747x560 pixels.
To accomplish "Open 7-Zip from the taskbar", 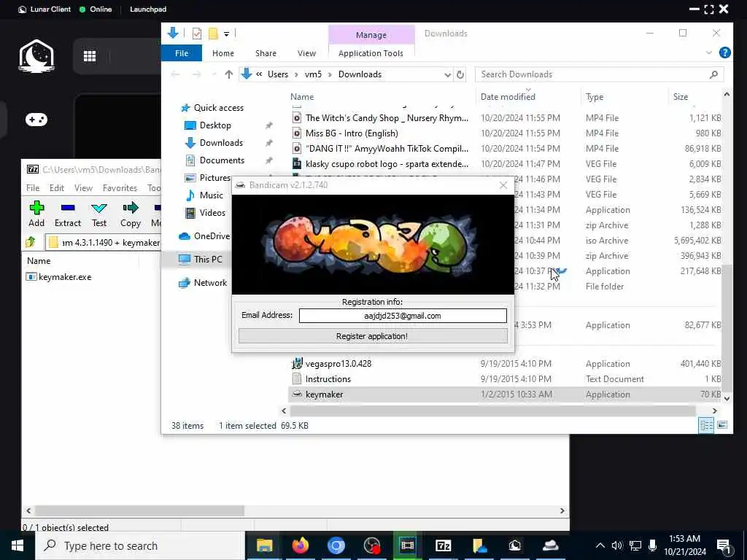I will (x=443, y=545).
